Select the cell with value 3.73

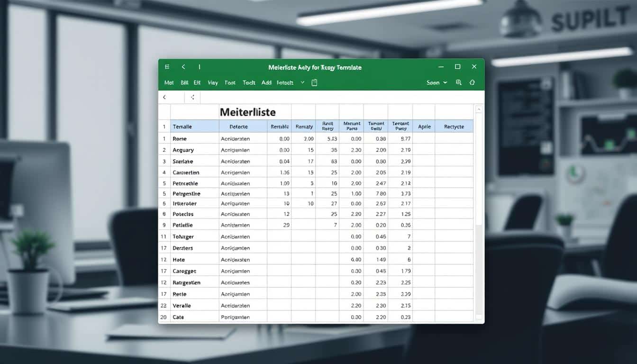pyautogui.click(x=400, y=193)
